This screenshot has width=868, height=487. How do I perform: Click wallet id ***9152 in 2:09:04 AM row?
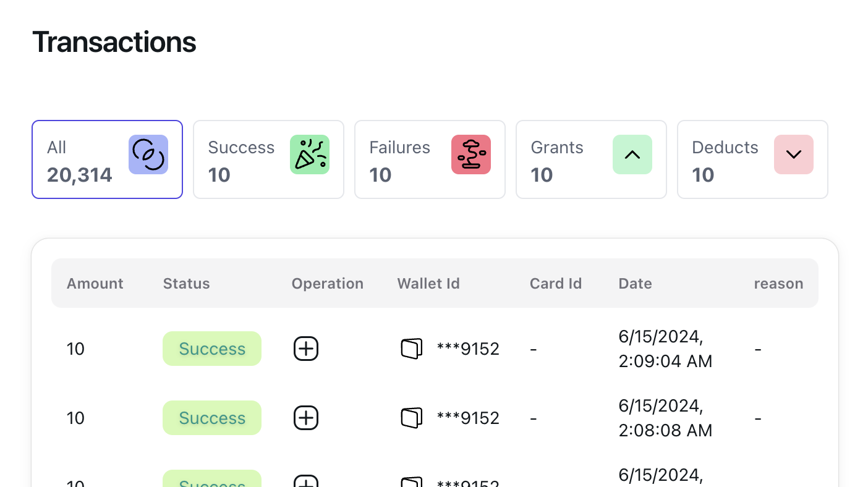pos(468,349)
